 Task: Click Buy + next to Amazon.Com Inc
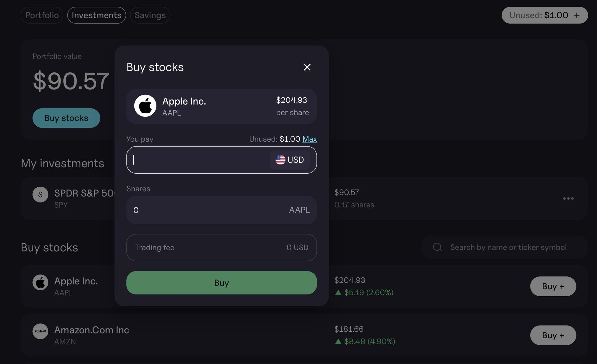click(x=553, y=335)
